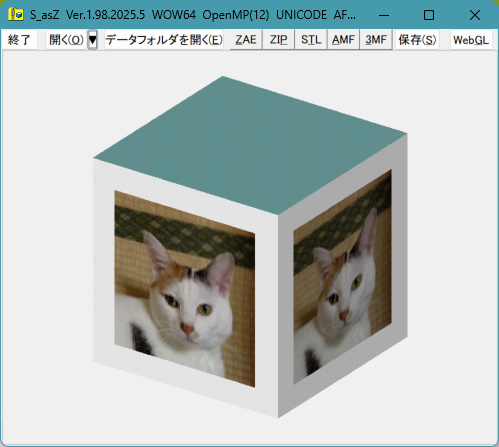This screenshot has width=499, height=447.
Task: Click the window title bar text
Action: [x=193, y=15]
